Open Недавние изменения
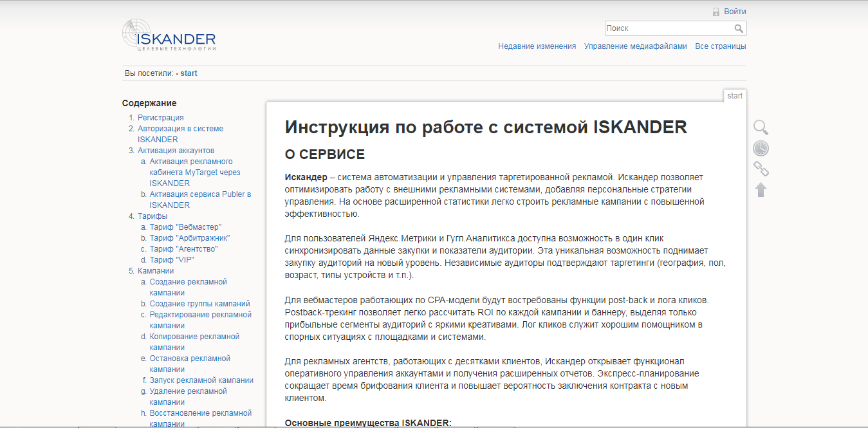 click(537, 46)
